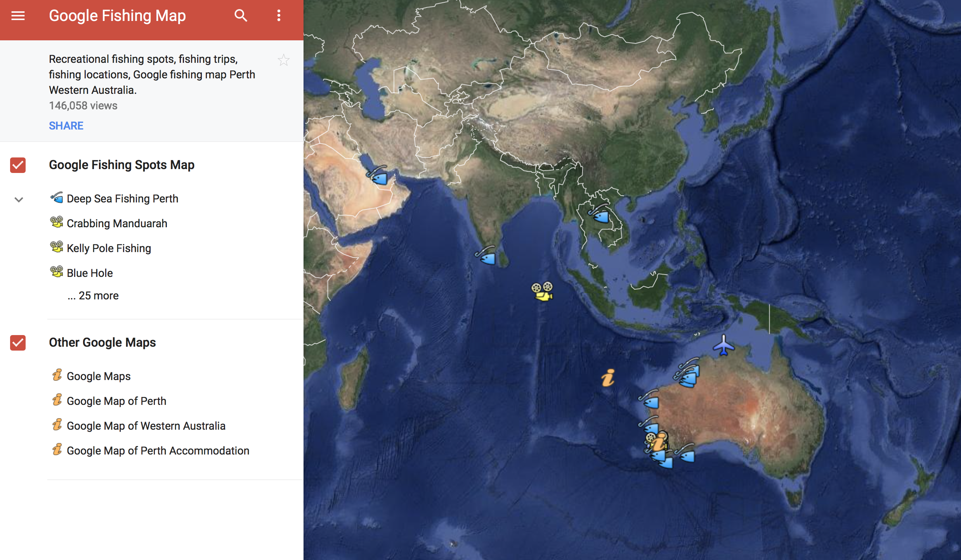
Task: Click the yellow film camera marker in Indian Ocean
Action: click(x=542, y=292)
